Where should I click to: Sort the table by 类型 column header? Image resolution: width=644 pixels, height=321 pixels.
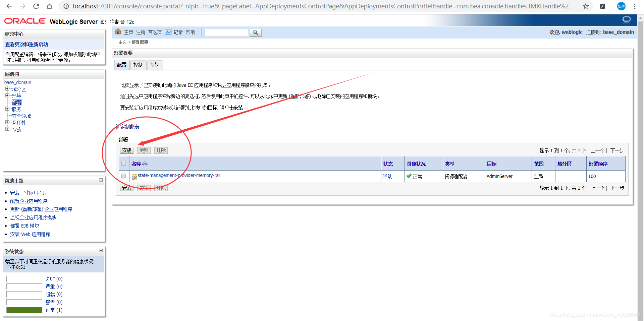[x=449, y=164]
